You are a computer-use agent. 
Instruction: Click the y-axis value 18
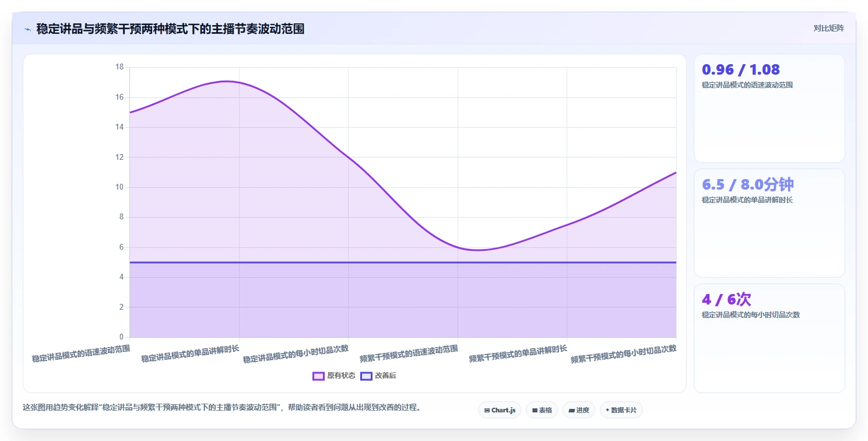[x=120, y=67]
